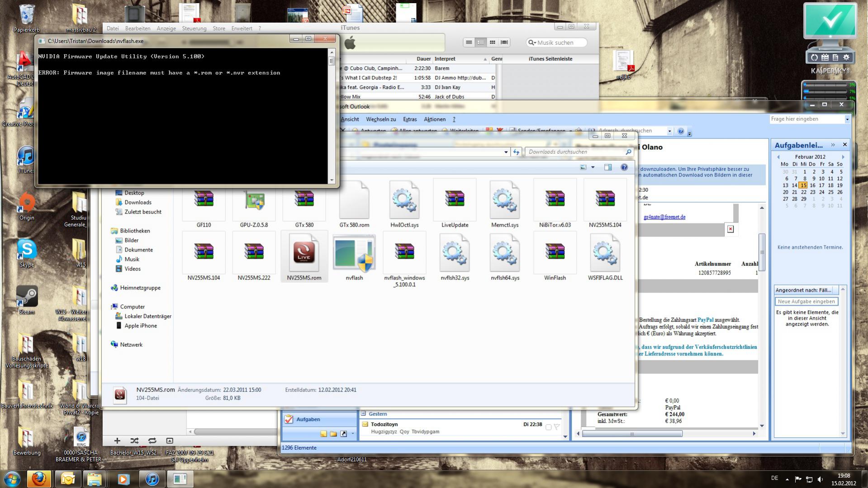Select the nvflsh64.sys file icon
Image resolution: width=868 pixels, height=488 pixels.
pyautogui.click(x=505, y=253)
